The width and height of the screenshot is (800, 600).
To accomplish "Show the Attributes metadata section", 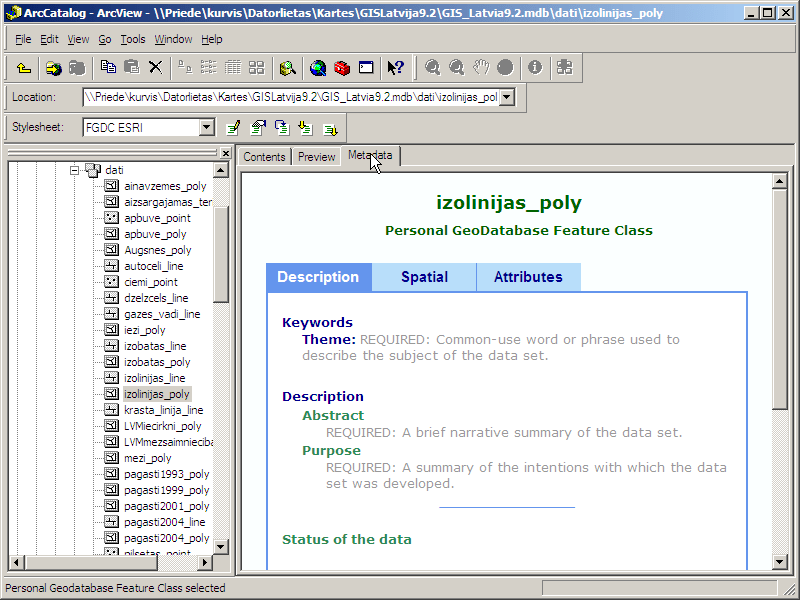I will coord(528,277).
